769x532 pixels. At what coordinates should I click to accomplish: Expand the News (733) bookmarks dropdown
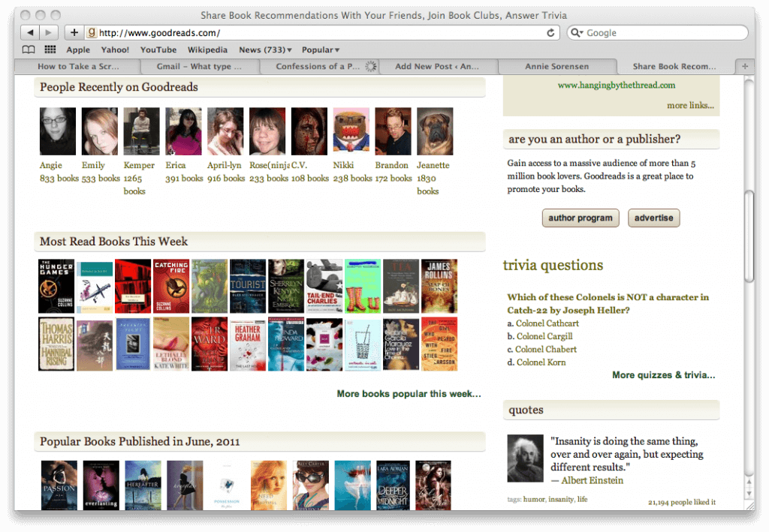point(265,50)
